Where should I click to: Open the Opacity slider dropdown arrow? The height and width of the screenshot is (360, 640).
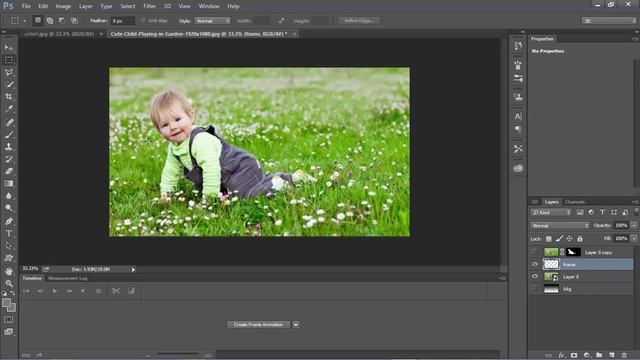pyautogui.click(x=634, y=225)
